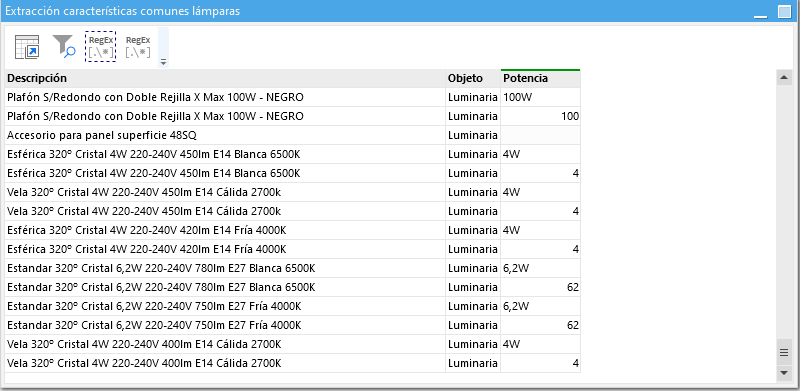Click scrollbar down arrow at bottom
Viewport: 800px width, 391px height.
point(784,374)
